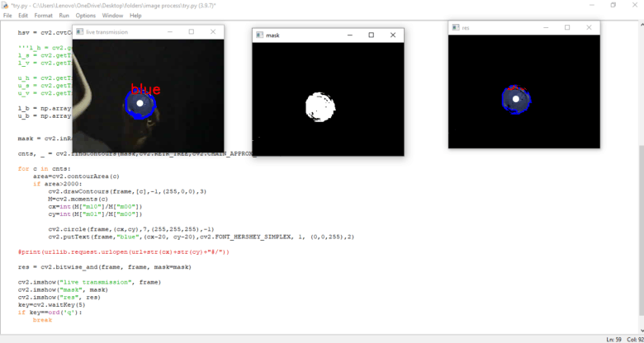Restore down the IDLE editor window

pyautogui.click(x=613, y=5)
